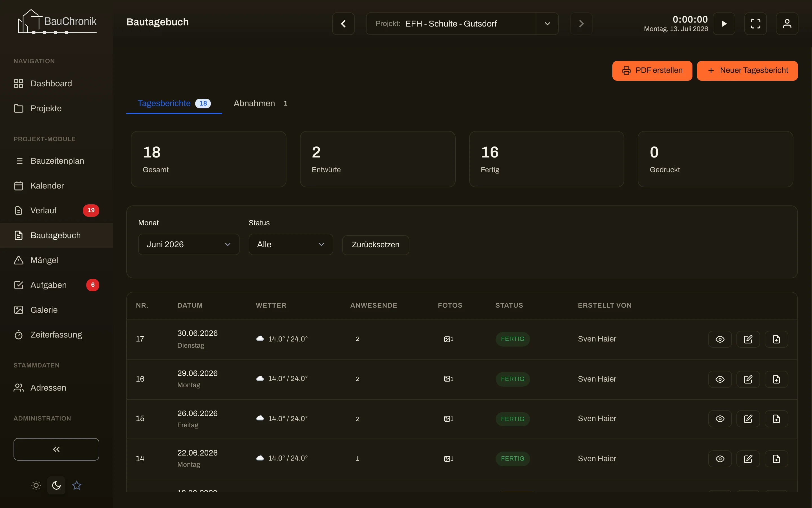Sort by the NR. column header
Viewport: 812px width, 508px height.
pyautogui.click(x=142, y=305)
